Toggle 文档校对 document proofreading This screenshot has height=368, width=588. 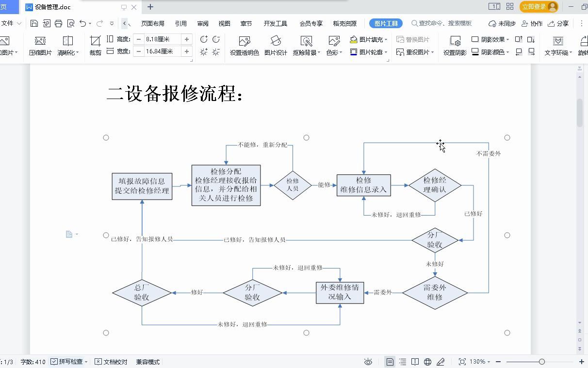pyautogui.click(x=111, y=362)
